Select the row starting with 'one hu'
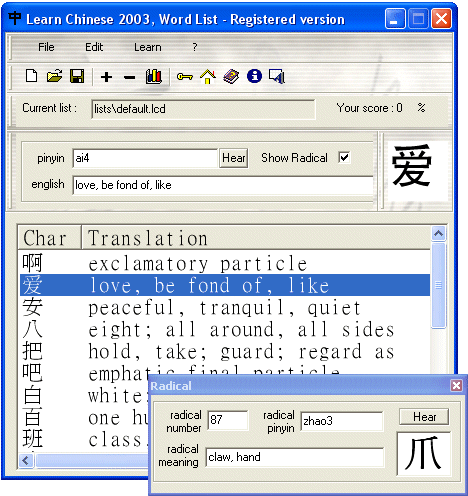Image resolution: width=468 pixels, height=496 pixels. tap(84, 418)
